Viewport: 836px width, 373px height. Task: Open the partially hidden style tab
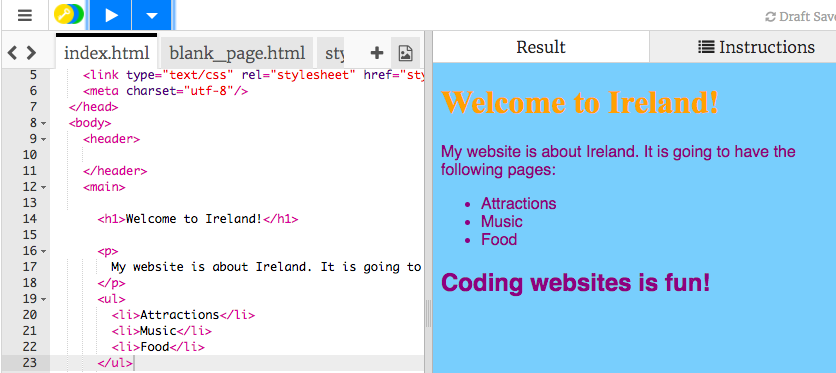coord(332,53)
